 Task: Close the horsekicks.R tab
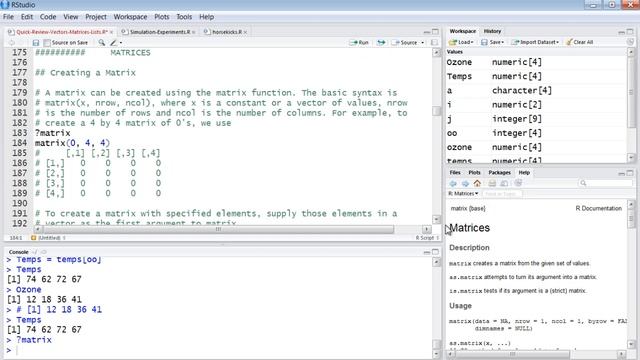245,32
